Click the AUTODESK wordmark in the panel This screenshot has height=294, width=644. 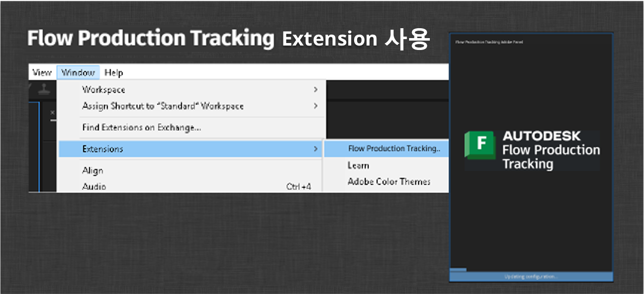pyautogui.click(x=542, y=136)
